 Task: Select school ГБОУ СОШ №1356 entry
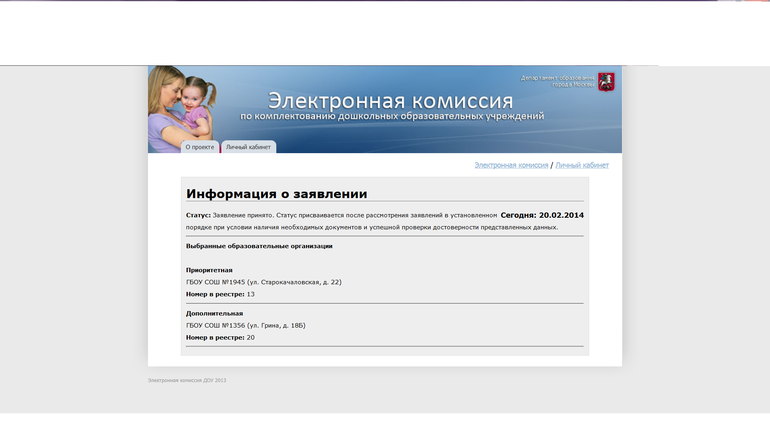coord(259,325)
